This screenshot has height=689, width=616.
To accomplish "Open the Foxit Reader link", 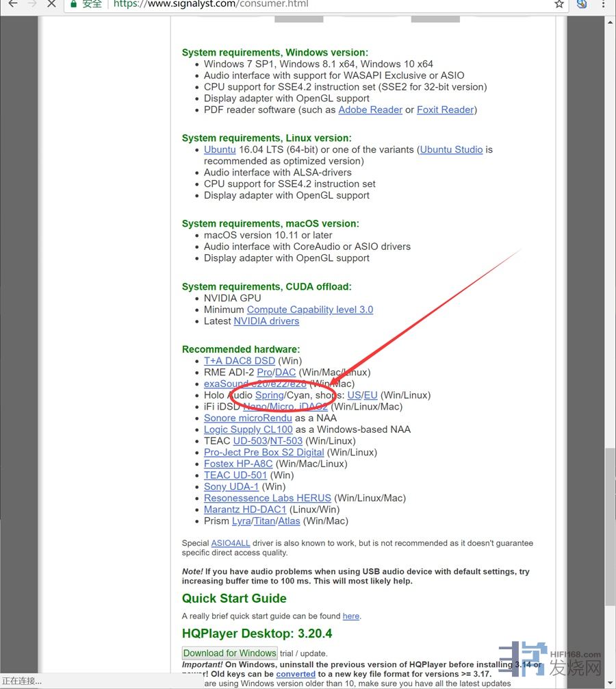I will coord(445,110).
